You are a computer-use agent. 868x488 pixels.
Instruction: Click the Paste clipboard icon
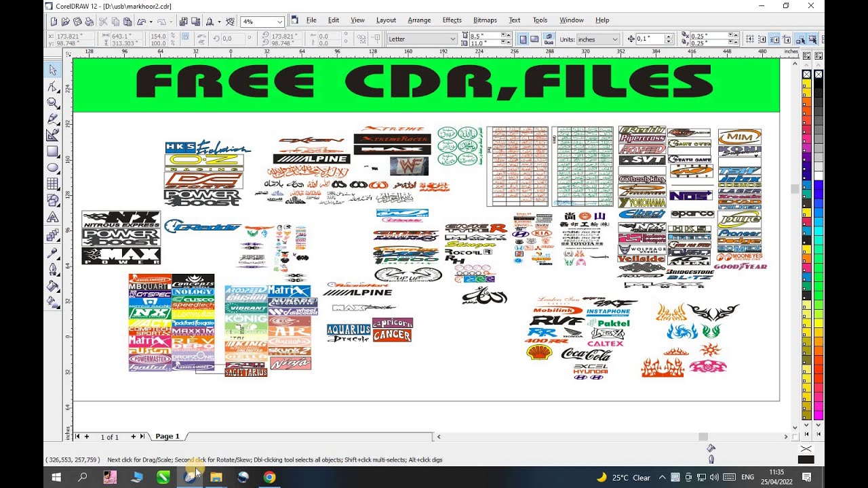[129, 21]
